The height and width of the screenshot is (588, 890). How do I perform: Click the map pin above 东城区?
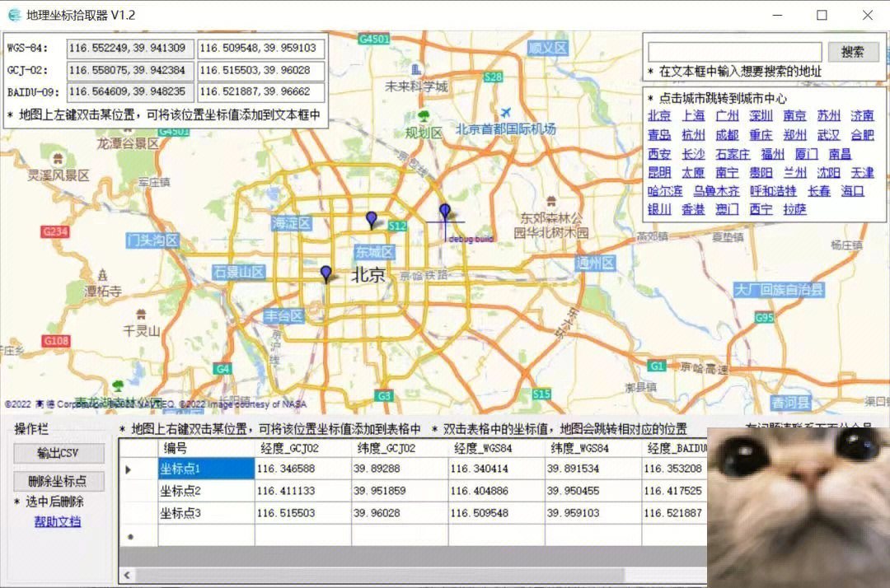coord(371,220)
